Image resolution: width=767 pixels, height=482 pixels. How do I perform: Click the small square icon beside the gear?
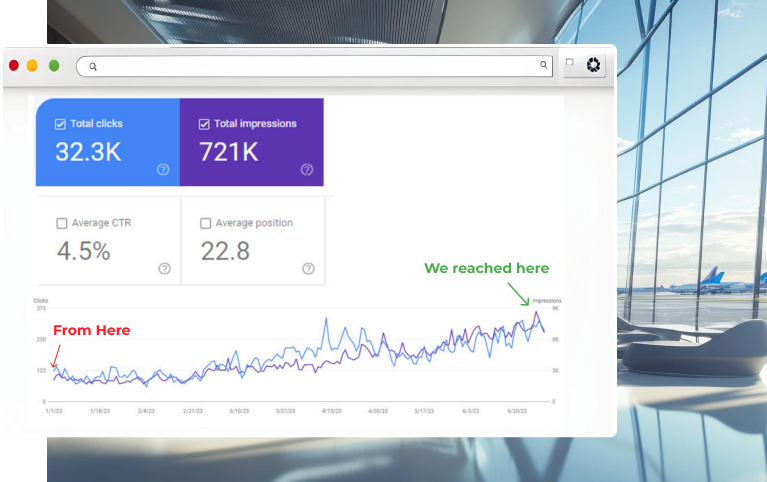(x=570, y=62)
